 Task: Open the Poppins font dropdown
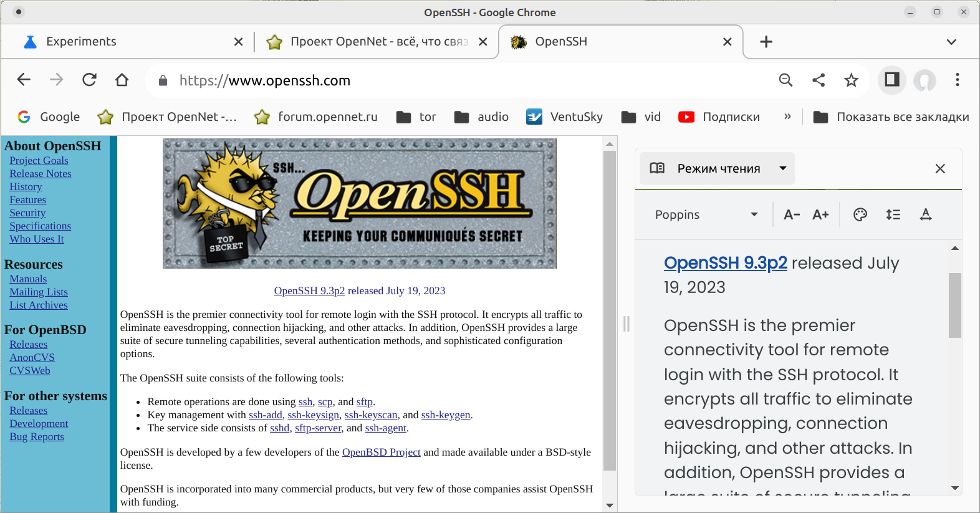coord(706,214)
